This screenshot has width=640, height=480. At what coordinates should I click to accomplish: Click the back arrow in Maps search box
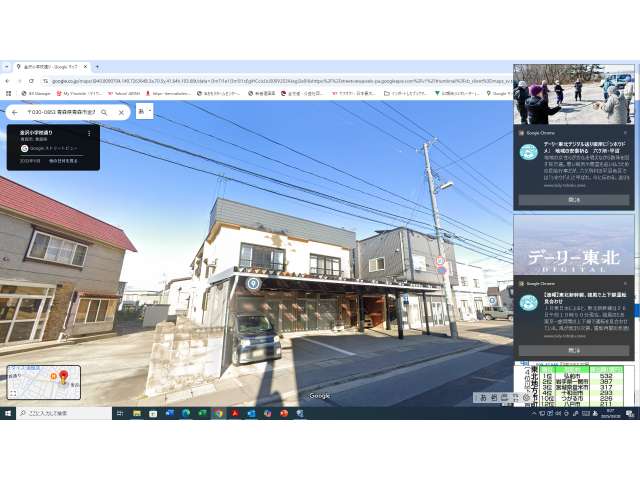point(15,112)
